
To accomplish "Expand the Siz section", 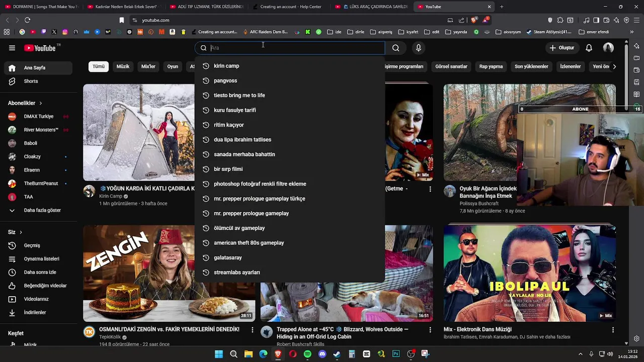I will pos(15,232).
